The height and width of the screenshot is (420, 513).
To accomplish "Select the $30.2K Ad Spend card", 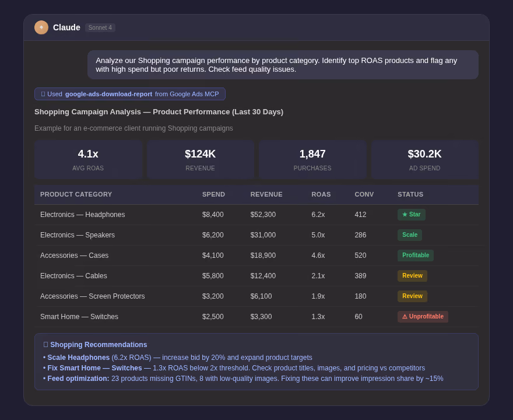I will [x=424, y=159].
